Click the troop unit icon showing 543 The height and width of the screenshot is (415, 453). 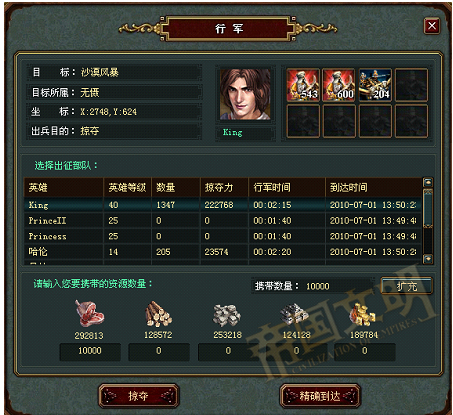303,85
